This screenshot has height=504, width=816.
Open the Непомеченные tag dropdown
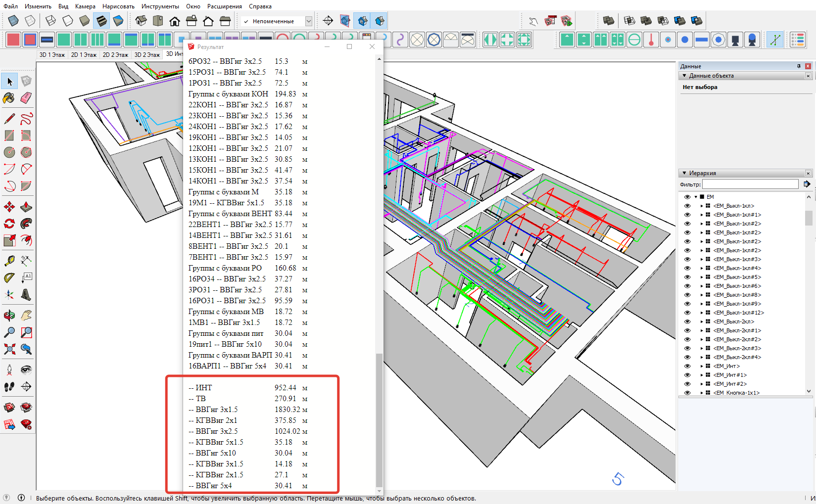308,21
